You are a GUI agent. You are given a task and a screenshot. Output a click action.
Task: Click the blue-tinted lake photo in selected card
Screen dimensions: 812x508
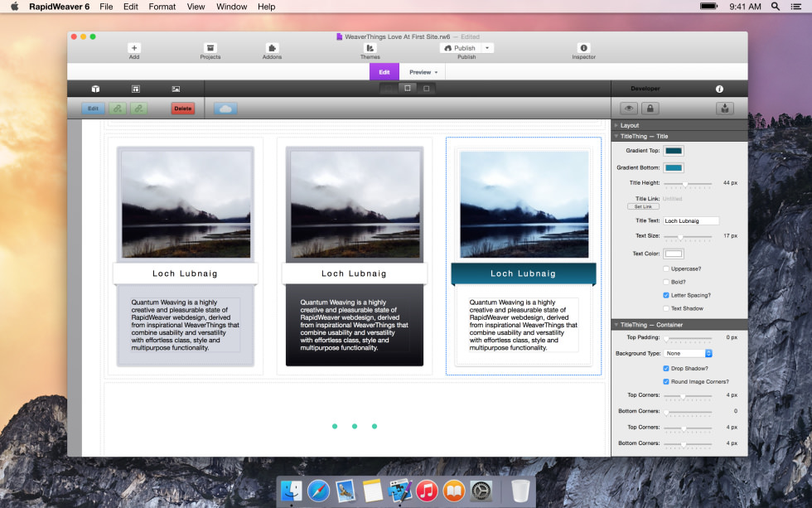point(524,205)
